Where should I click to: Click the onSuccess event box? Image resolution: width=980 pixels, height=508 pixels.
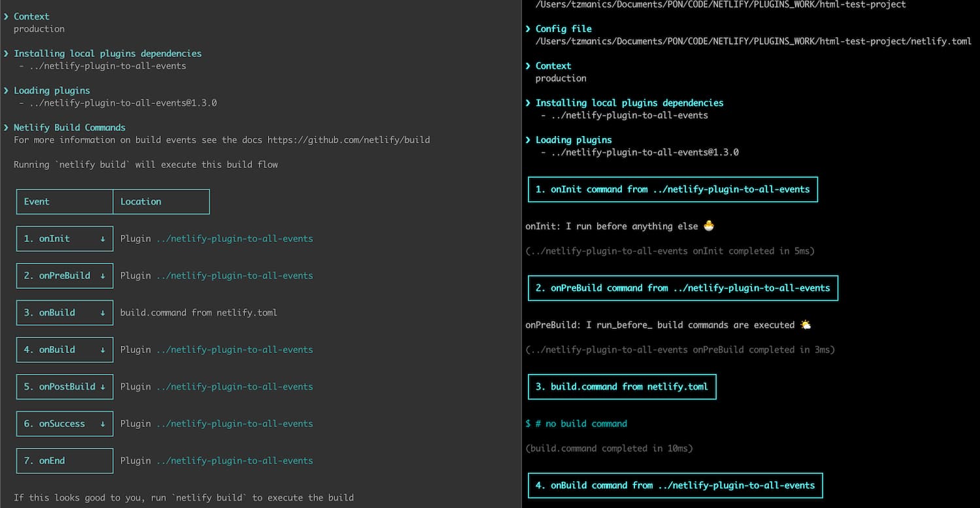(x=64, y=424)
